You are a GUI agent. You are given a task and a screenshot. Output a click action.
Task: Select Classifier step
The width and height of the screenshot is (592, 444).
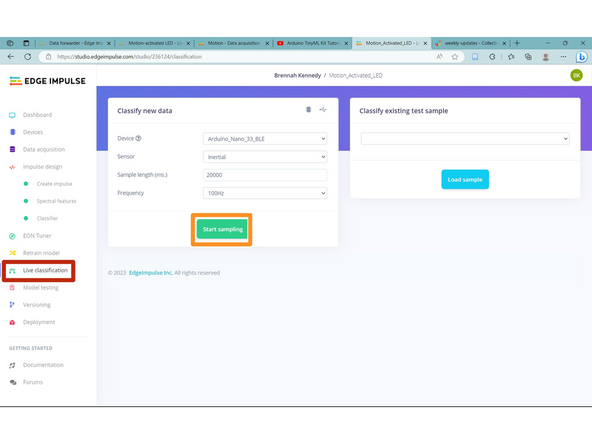(x=47, y=218)
